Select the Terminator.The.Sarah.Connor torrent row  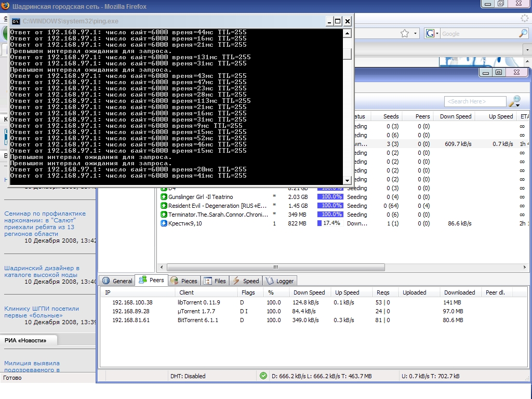click(x=343, y=215)
